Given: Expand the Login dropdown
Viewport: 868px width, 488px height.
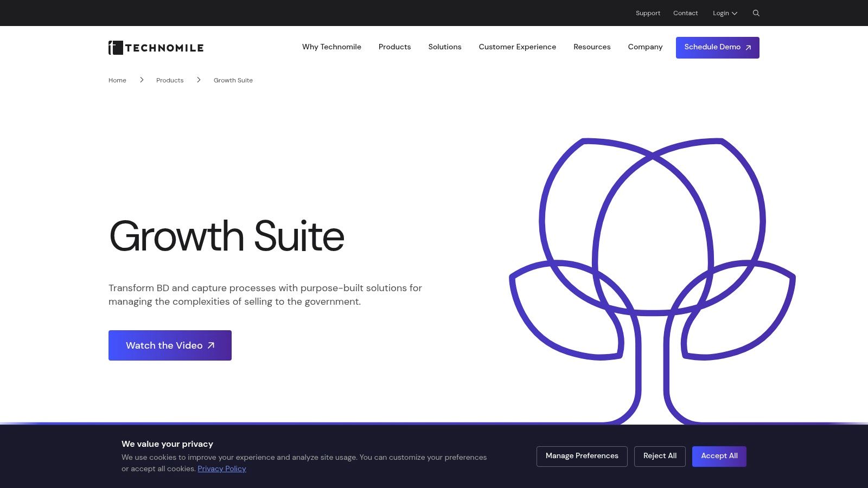Looking at the screenshot, I should 725,13.
